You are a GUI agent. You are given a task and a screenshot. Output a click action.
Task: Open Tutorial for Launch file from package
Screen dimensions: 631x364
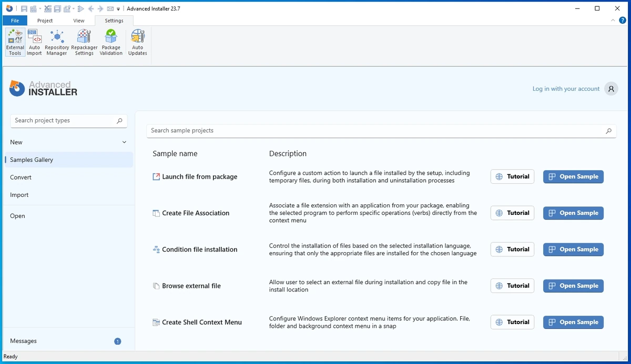[512, 177]
